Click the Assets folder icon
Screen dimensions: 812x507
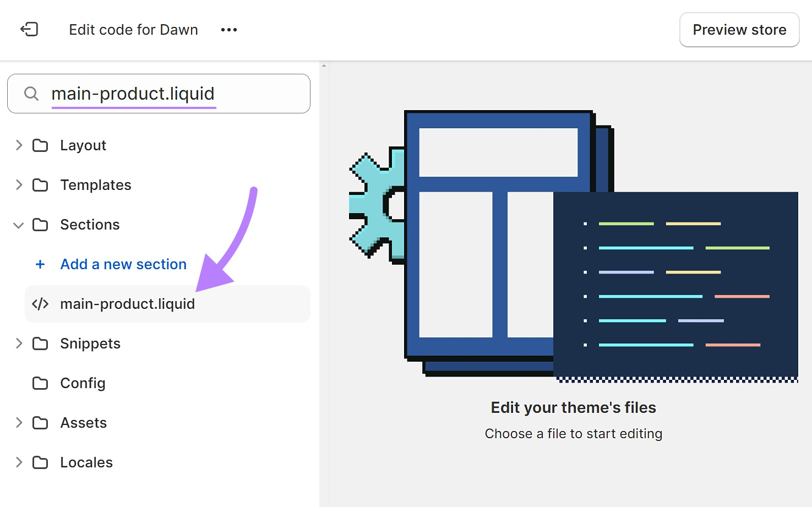click(x=40, y=423)
